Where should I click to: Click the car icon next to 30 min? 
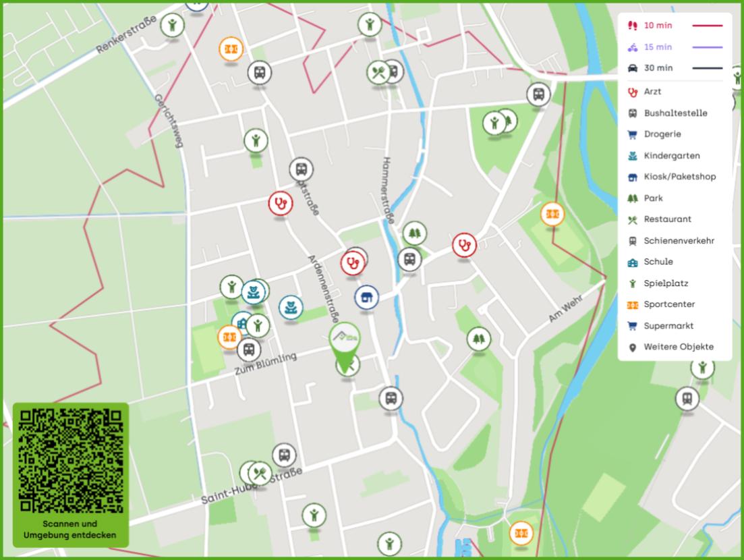(x=633, y=68)
